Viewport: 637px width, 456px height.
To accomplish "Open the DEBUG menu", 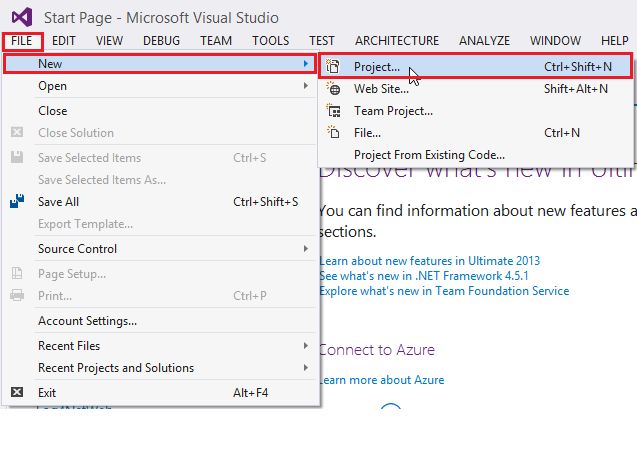I will (x=161, y=41).
